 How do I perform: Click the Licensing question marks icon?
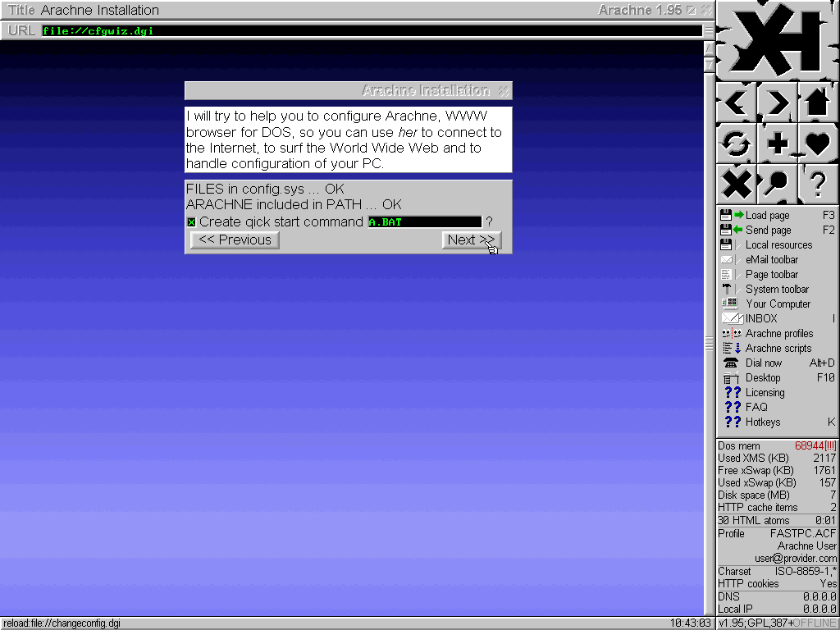pos(733,393)
